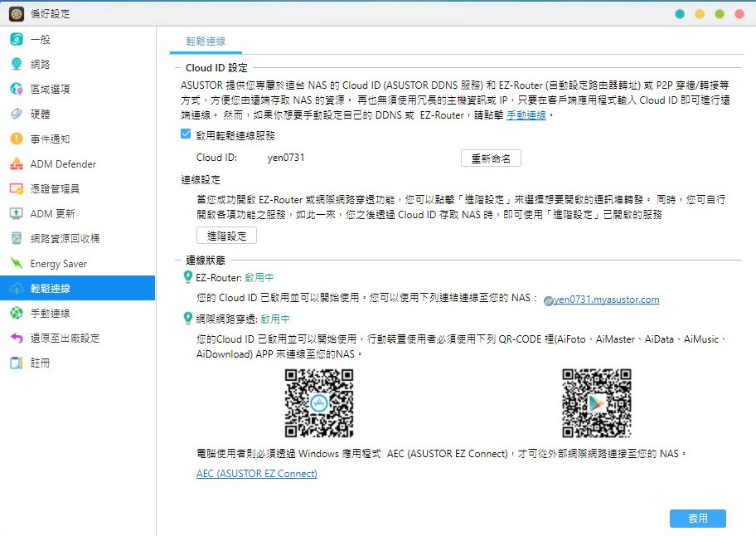Click the 偏好設定 app icon in title bar
Image resolution: width=756 pixels, height=536 pixels.
click(17, 14)
